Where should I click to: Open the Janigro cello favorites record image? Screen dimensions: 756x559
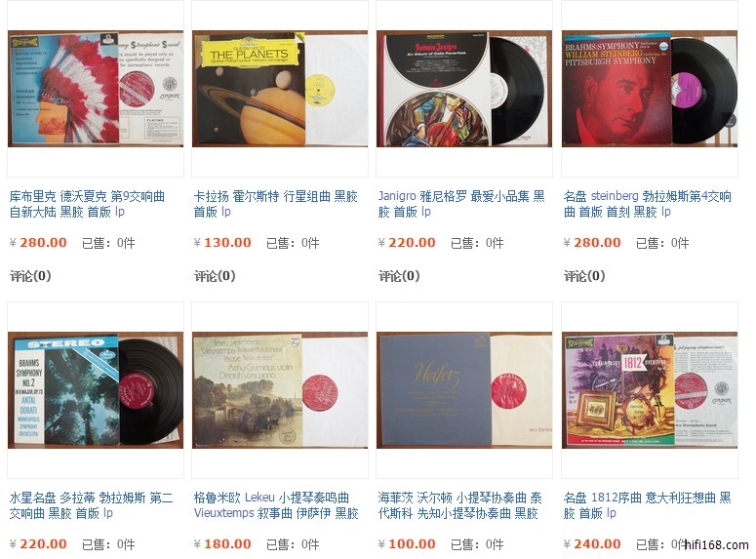[463, 89]
